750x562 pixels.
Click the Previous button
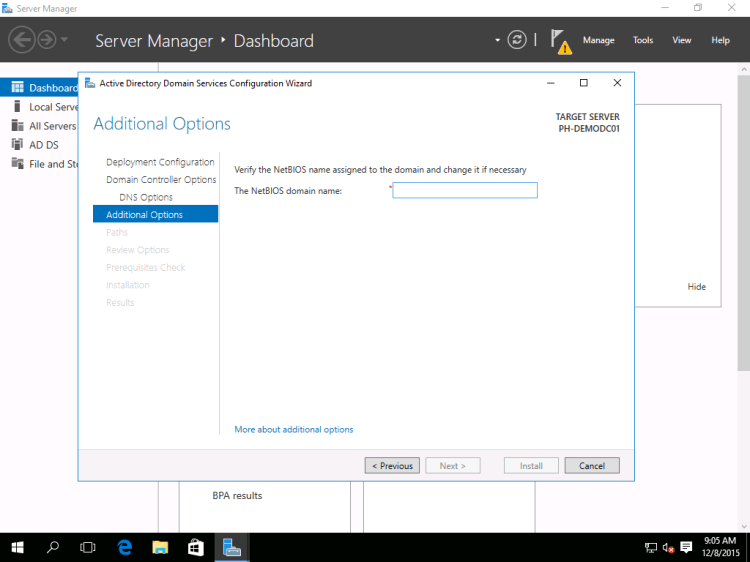coord(392,466)
